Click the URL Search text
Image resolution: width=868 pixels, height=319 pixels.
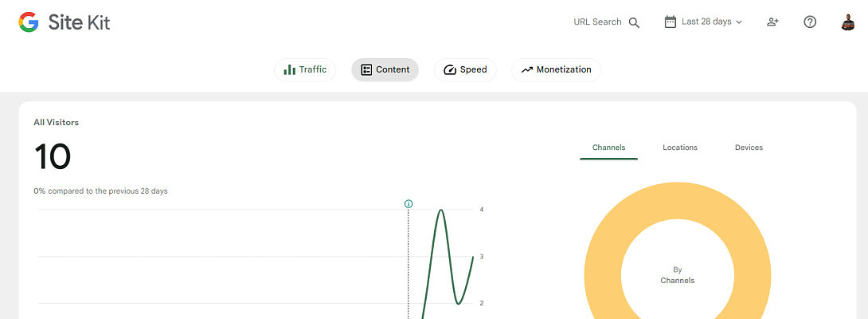point(597,22)
